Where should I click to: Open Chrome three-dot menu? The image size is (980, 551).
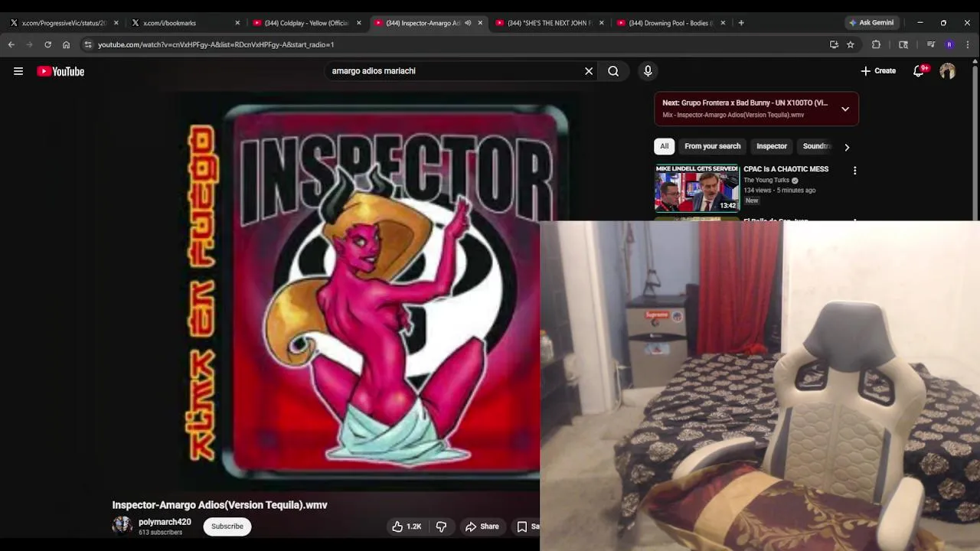click(x=968, y=44)
